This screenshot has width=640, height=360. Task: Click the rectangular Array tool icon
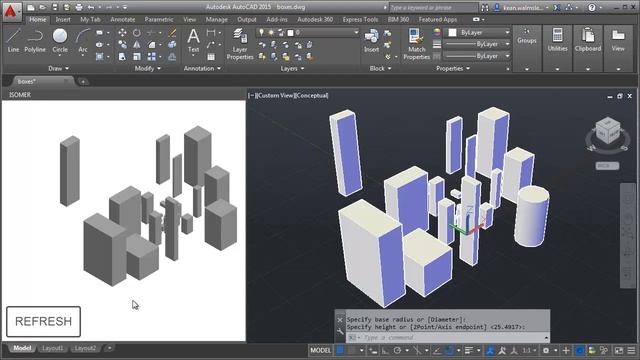(151, 57)
